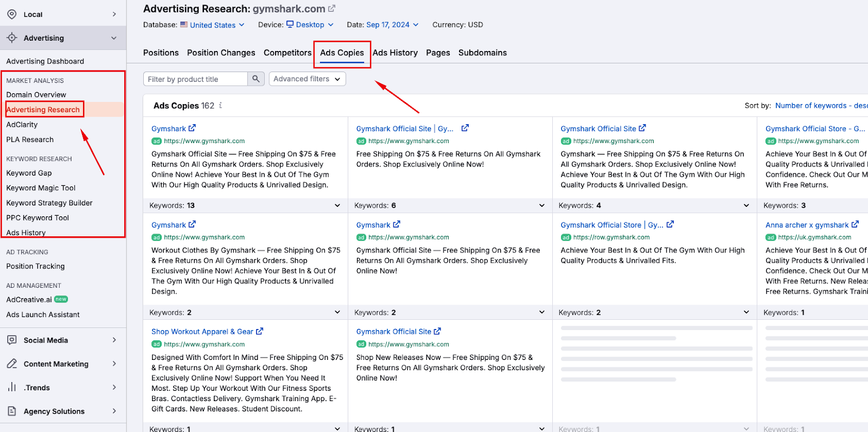Click the Local location pin icon
This screenshot has height=432, width=868.
pyautogui.click(x=11, y=14)
